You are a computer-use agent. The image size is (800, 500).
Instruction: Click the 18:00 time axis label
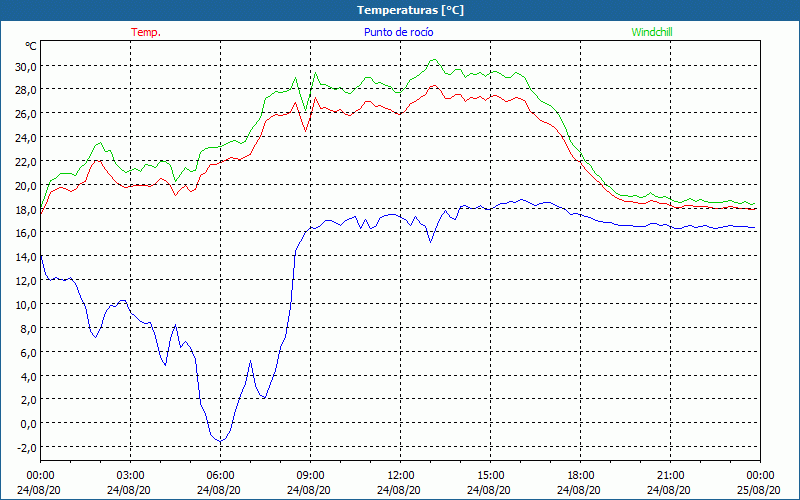click(581, 476)
